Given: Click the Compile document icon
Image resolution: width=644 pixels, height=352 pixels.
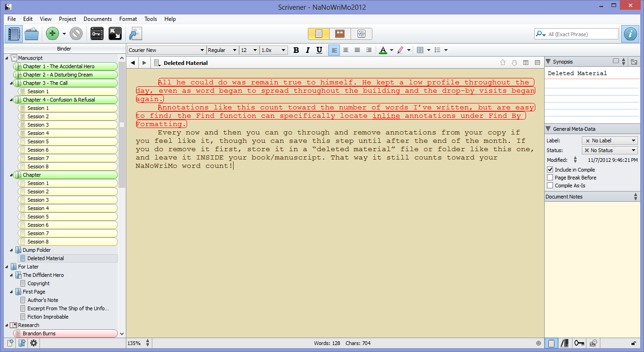Looking at the screenshot, I should (135, 34).
